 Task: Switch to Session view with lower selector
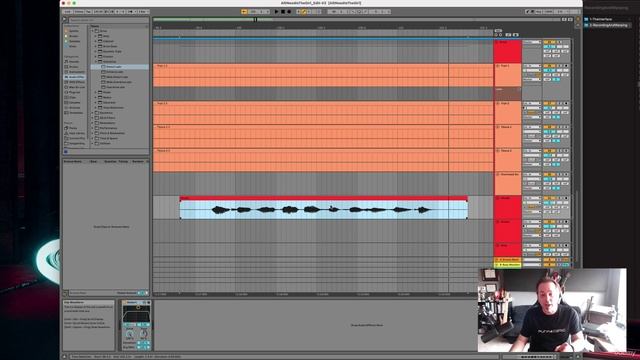(578, 25)
